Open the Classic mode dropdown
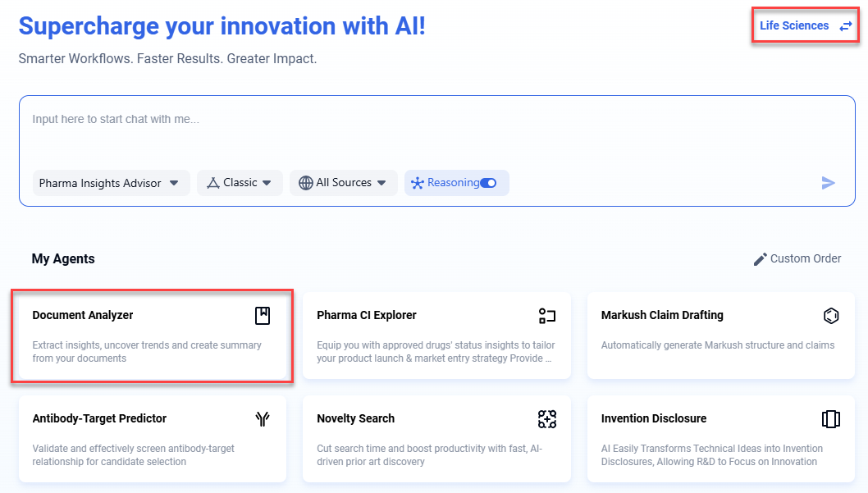This screenshot has width=868, height=493. pyautogui.click(x=267, y=183)
